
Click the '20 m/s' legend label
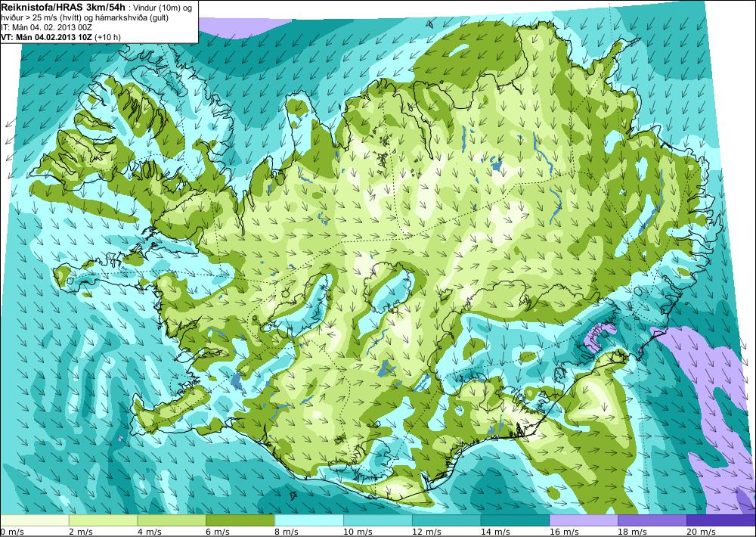tap(702, 532)
